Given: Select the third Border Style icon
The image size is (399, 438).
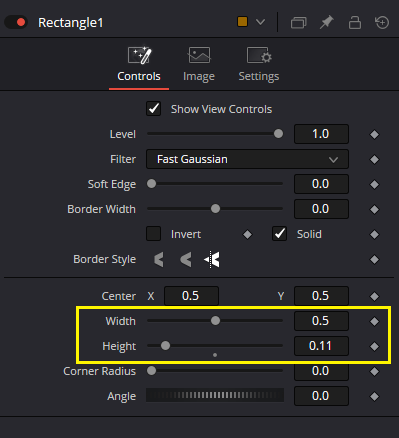Looking at the screenshot, I should tap(212, 259).
